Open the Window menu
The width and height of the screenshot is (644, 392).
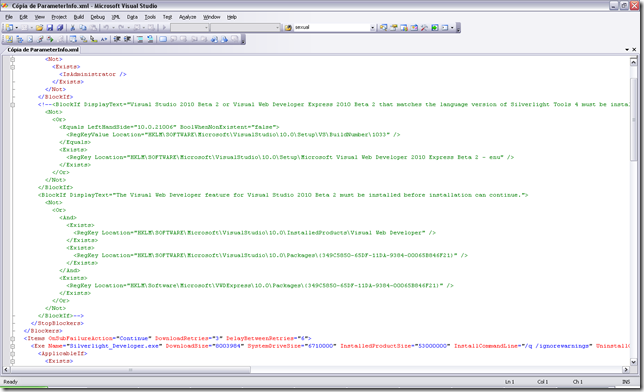pyautogui.click(x=212, y=17)
